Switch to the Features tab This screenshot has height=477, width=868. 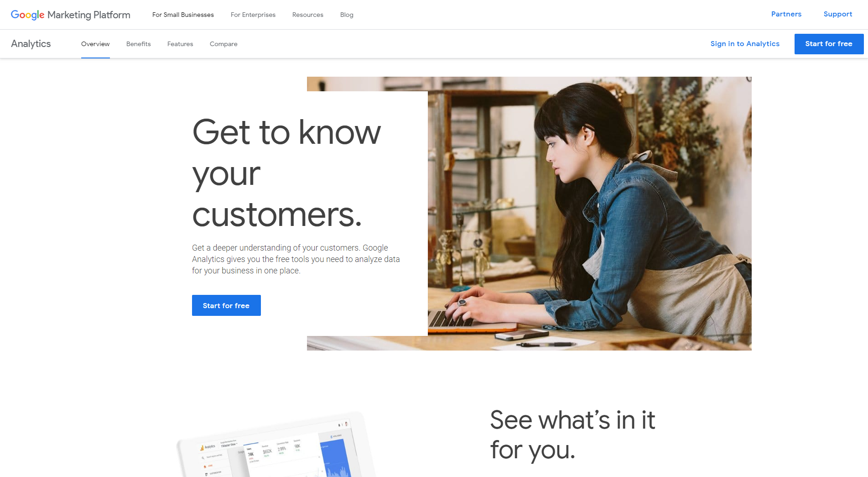click(180, 44)
